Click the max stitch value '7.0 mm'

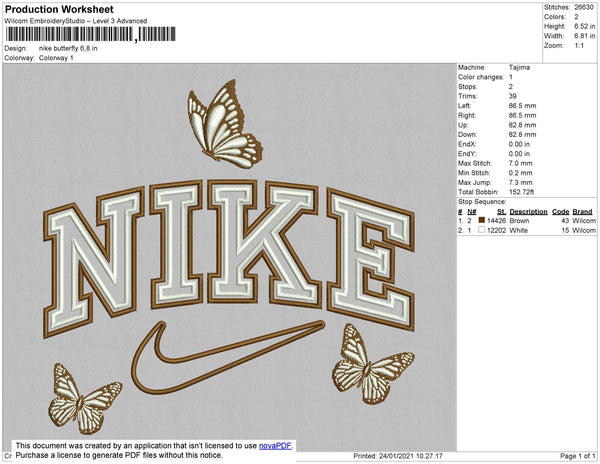pos(520,163)
